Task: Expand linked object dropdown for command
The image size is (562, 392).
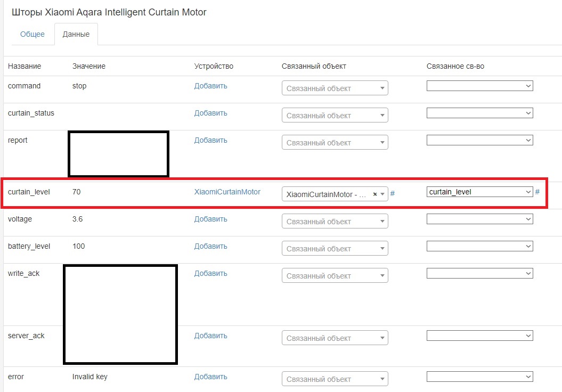Action: (x=335, y=88)
